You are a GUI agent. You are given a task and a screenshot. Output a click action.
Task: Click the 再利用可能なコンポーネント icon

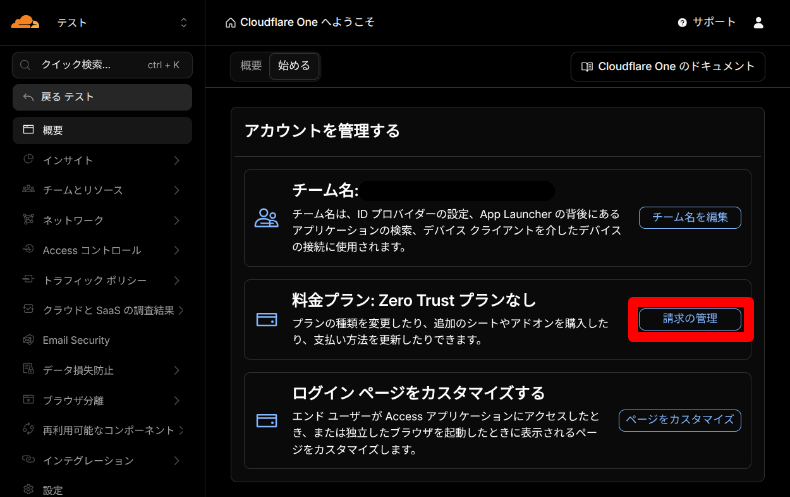(28, 429)
